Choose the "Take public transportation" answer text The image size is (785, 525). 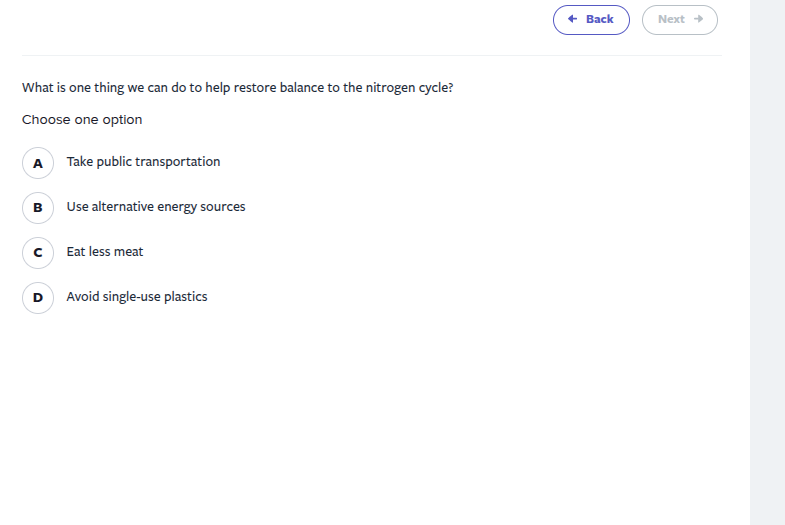tap(143, 162)
